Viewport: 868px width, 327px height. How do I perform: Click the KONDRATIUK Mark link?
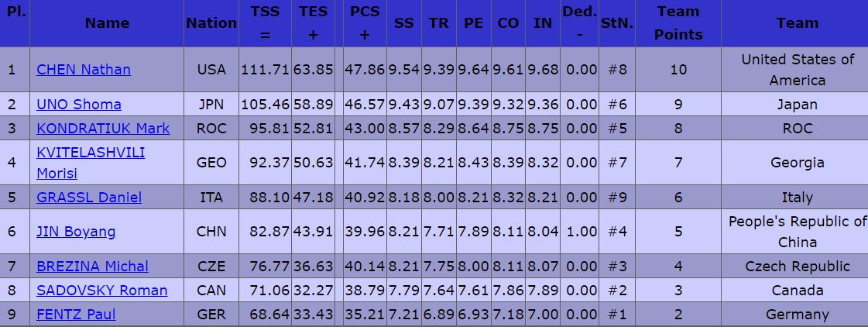pos(103,128)
